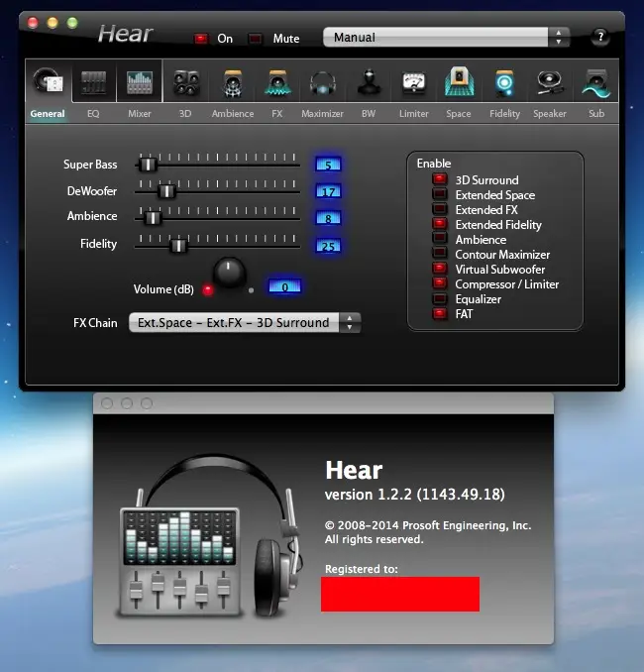Open the Space grid icon
This screenshot has height=672, width=644.
point(459,81)
